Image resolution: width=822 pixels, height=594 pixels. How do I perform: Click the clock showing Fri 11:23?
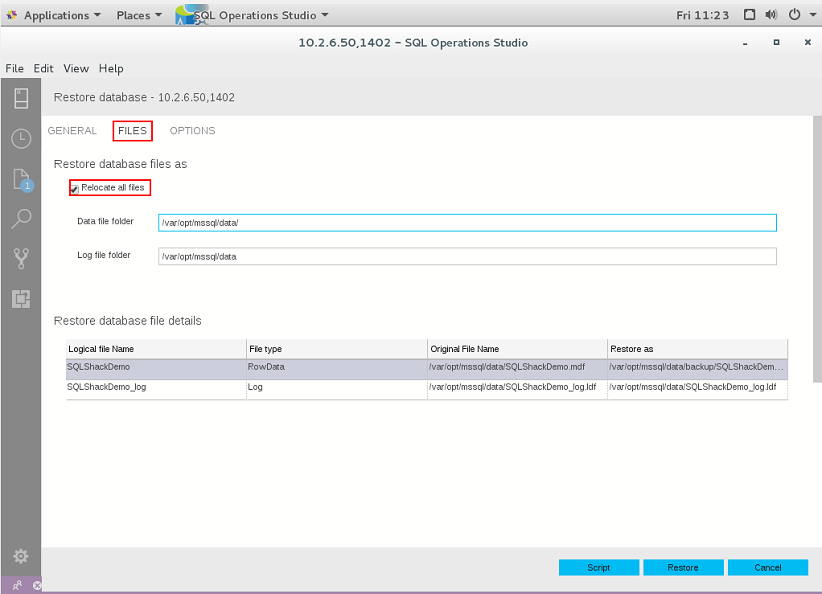click(x=702, y=15)
